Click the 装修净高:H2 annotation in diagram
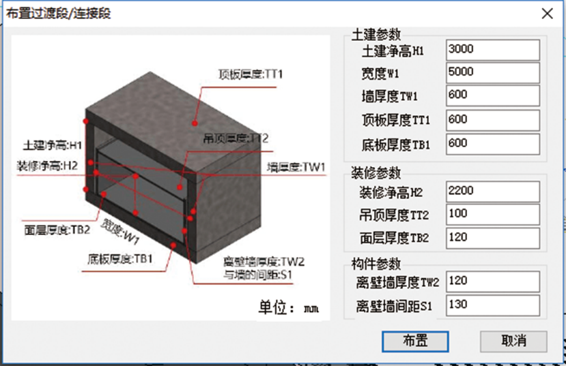Image resolution: width=566 pixels, height=366 pixels. 47,166
